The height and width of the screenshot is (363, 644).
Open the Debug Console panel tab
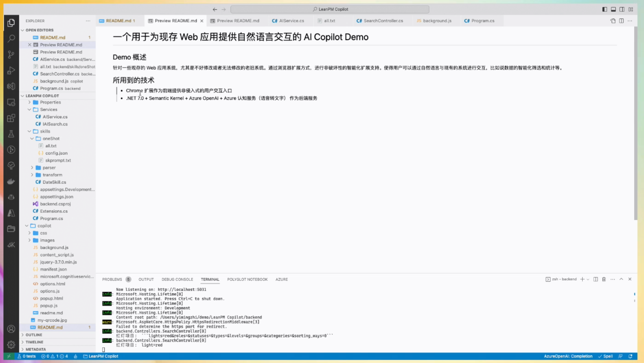[x=177, y=279]
